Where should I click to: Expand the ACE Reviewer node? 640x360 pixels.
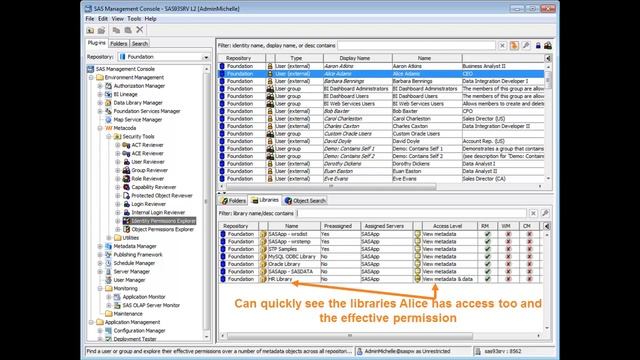tap(118, 153)
